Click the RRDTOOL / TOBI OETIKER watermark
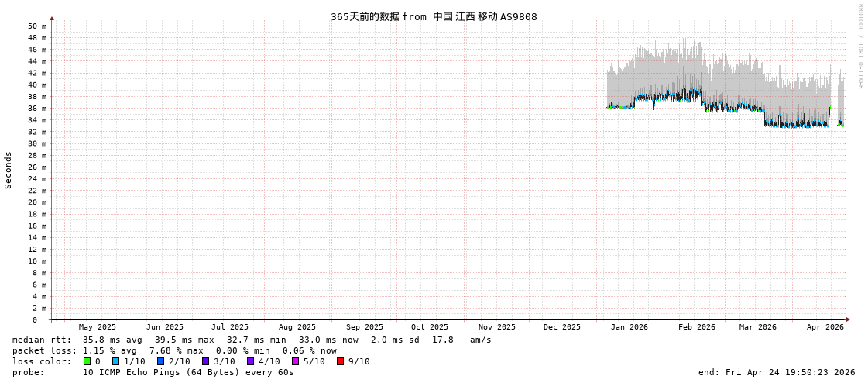This screenshot has width=868, height=383. (859, 47)
